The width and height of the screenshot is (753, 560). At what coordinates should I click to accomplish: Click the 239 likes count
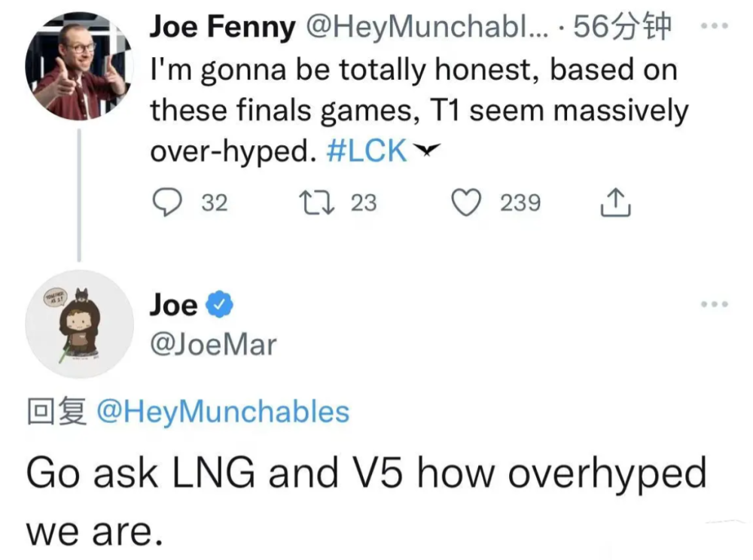click(x=520, y=202)
